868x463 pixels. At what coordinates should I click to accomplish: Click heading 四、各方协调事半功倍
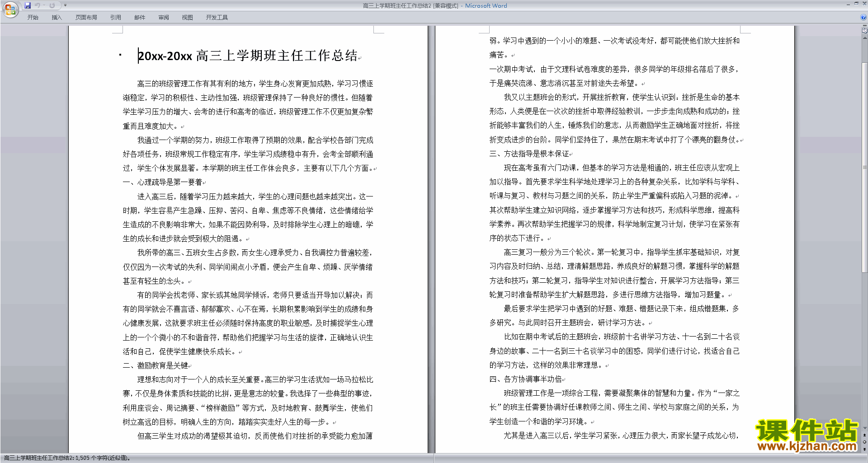[x=526, y=379]
